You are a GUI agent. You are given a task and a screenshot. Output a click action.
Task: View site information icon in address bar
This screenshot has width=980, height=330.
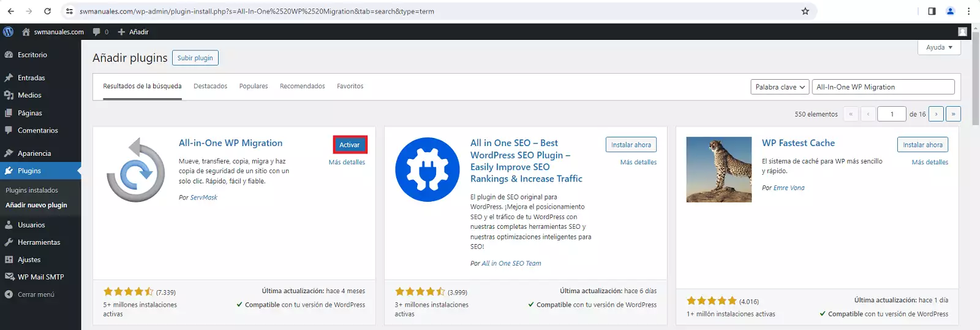click(69, 11)
